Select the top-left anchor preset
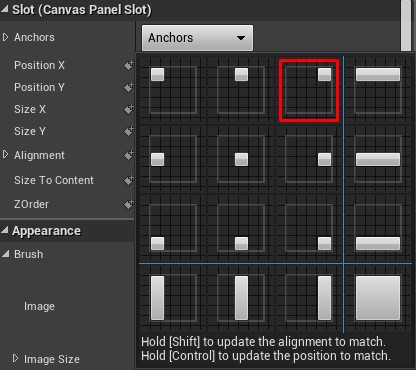 [x=173, y=90]
